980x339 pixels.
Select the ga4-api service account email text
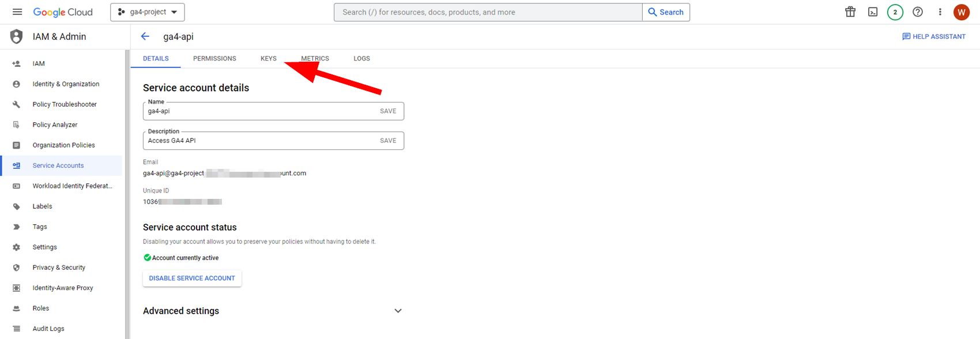tap(224, 173)
